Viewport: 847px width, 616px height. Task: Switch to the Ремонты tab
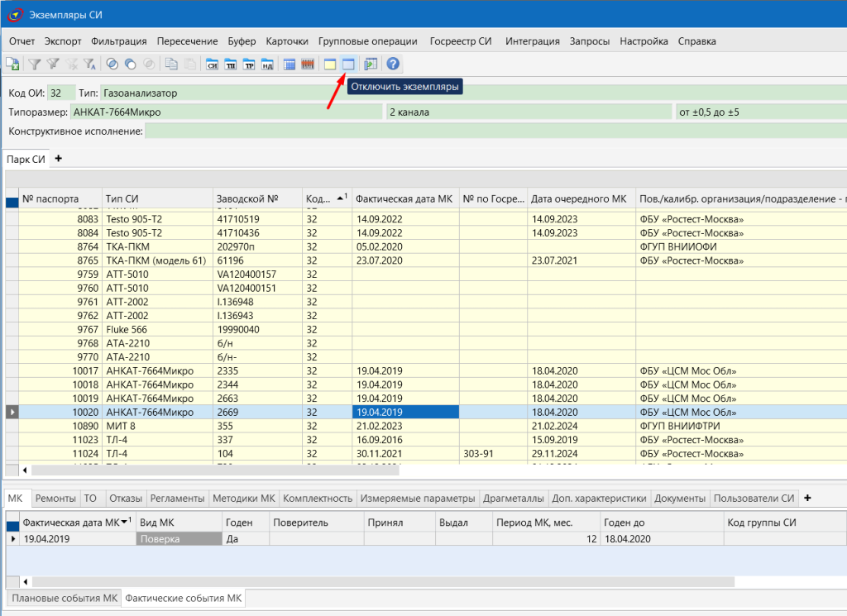[55, 499]
